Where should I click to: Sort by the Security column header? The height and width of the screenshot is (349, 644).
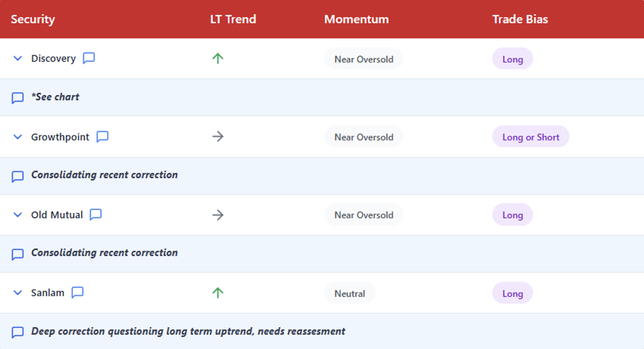tap(33, 19)
